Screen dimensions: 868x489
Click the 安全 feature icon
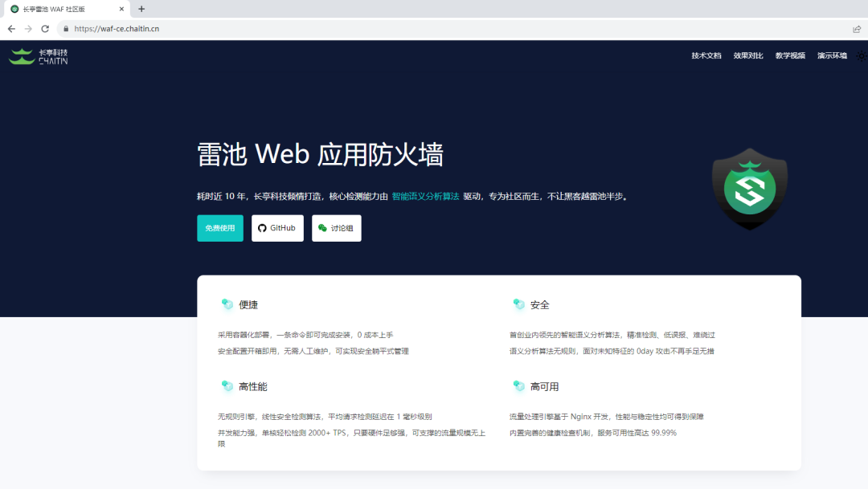pos(518,304)
